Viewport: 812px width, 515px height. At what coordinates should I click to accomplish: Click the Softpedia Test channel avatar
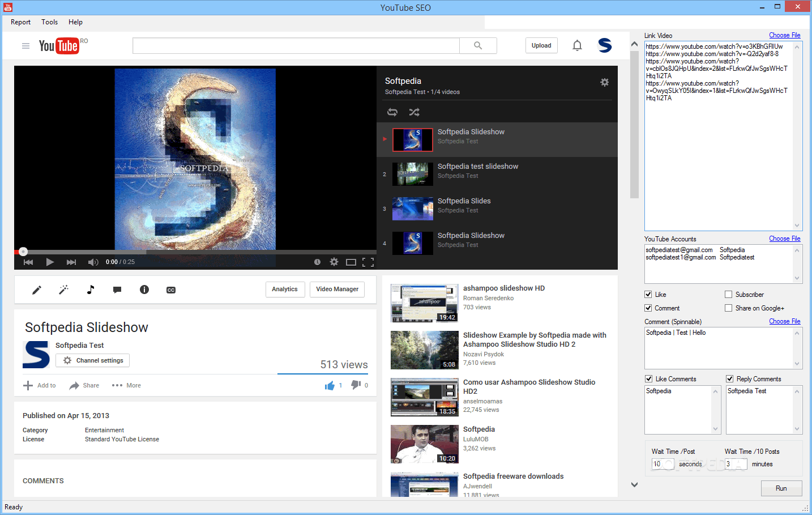(x=36, y=355)
